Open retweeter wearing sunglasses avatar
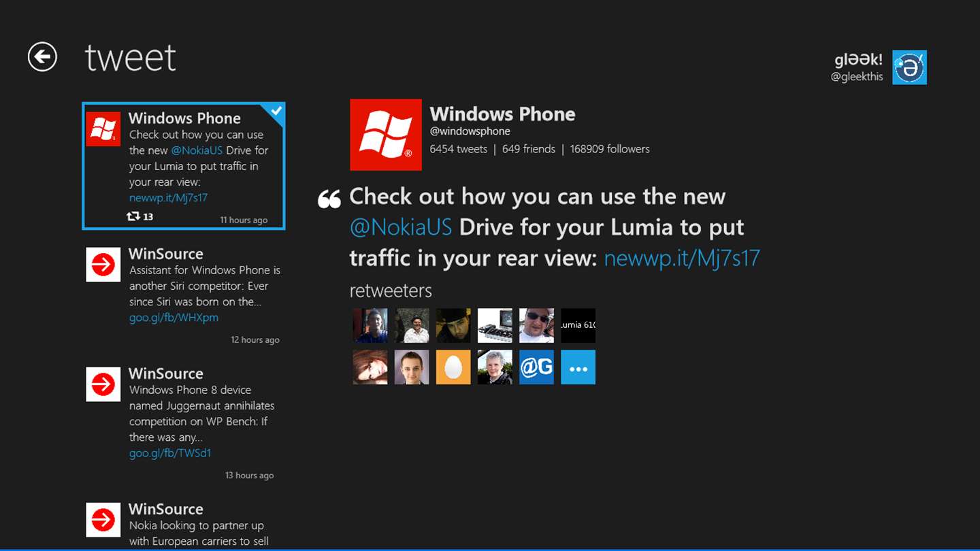This screenshot has width=980, height=551. click(536, 325)
